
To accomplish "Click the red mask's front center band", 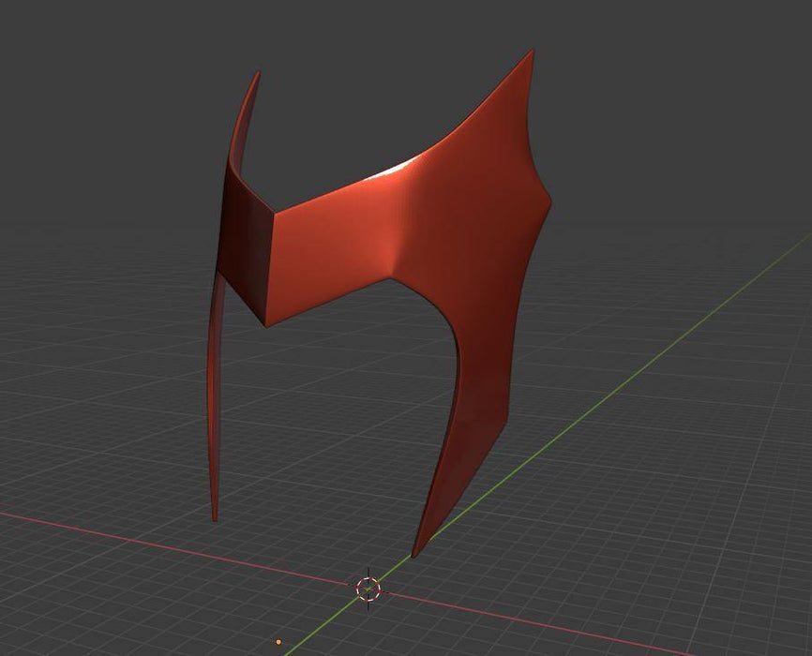I will click(x=333, y=248).
